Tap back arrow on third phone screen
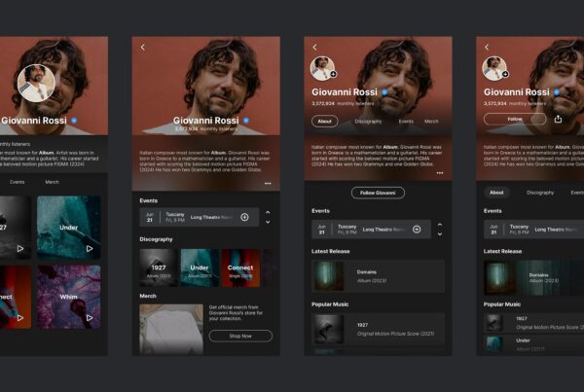584x392 pixels. pyautogui.click(x=315, y=47)
